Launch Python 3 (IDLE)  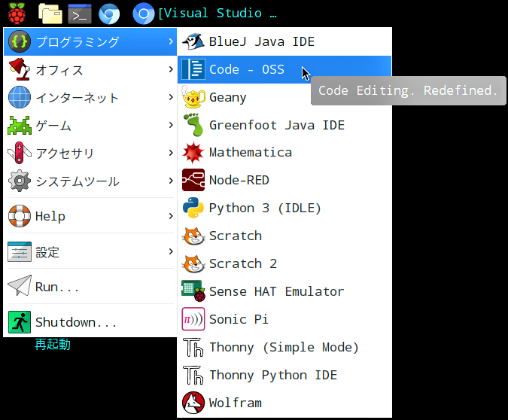click(x=284, y=208)
